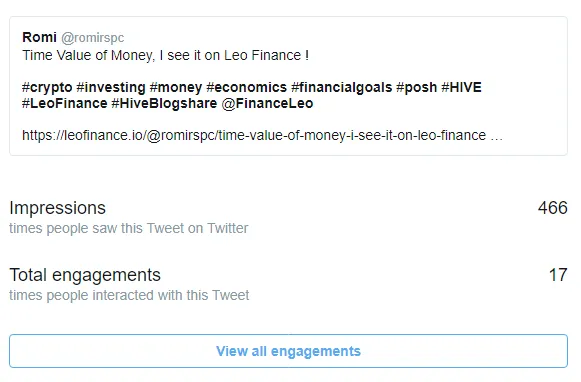Click the Total engagements heading

click(85, 275)
